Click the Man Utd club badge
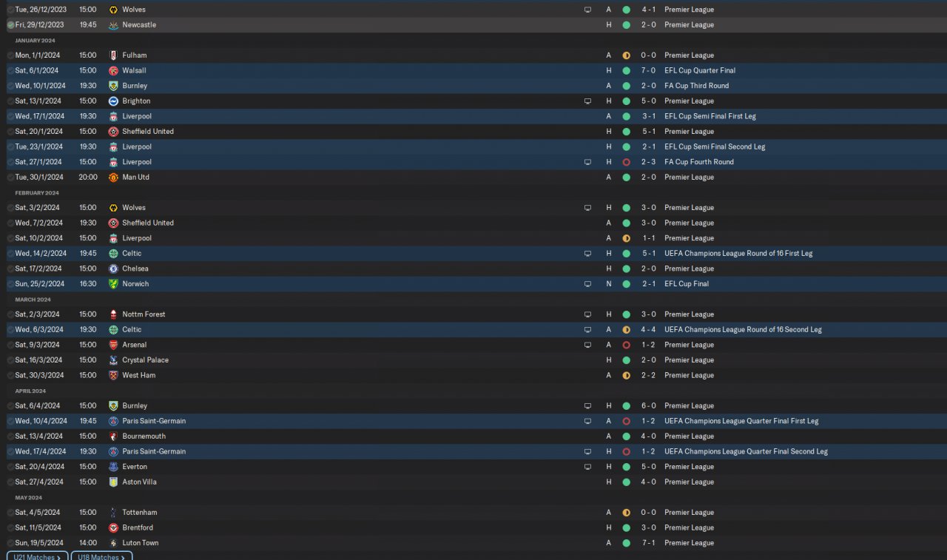The image size is (947, 560). (113, 178)
